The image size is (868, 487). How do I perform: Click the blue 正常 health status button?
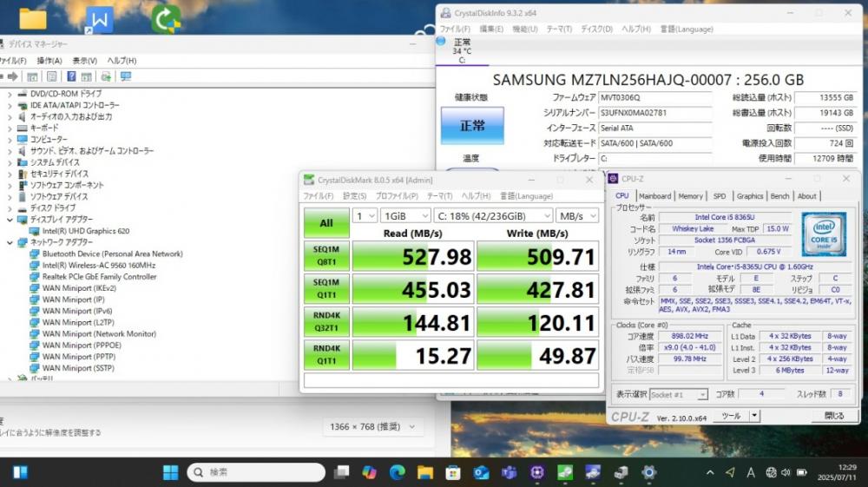click(x=472, y=126)
